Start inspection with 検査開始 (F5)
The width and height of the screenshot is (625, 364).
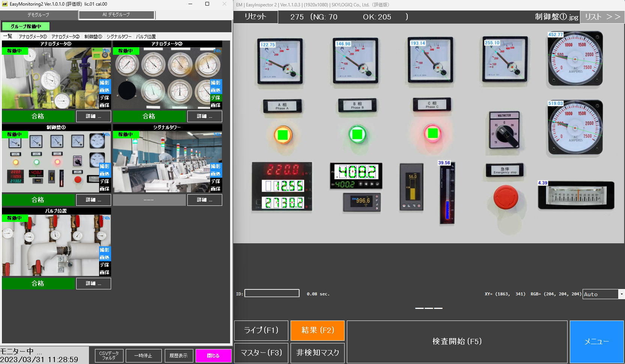[x=457, y=342]
